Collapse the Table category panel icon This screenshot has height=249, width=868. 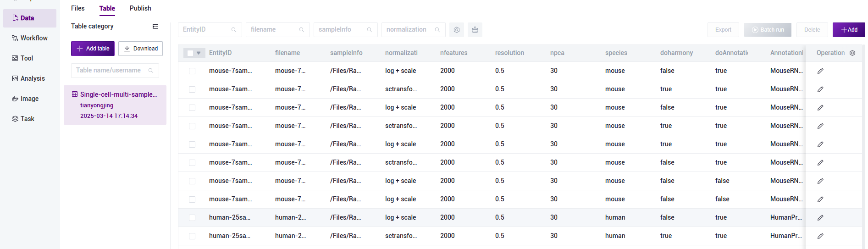(x=155, y=27)
